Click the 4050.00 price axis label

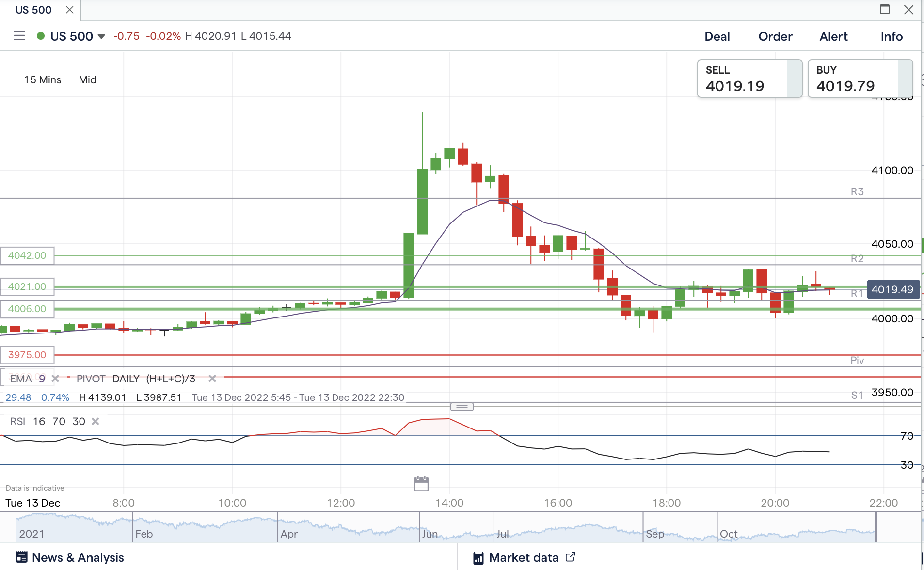(x=892, y=244)
